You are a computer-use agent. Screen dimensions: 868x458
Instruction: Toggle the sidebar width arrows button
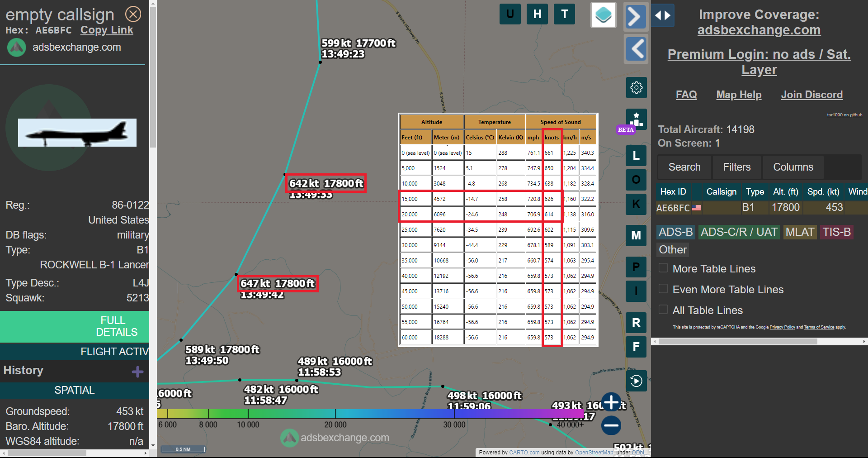[x=663, y=15]
